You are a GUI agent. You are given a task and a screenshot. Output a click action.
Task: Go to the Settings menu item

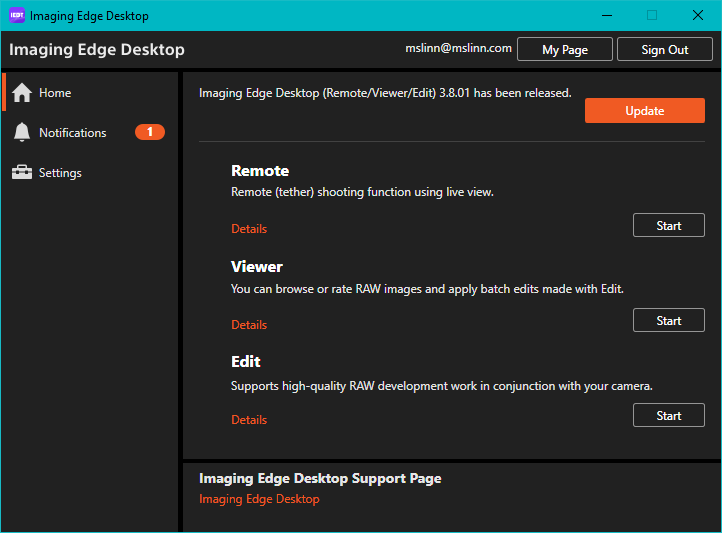(60, 173)
